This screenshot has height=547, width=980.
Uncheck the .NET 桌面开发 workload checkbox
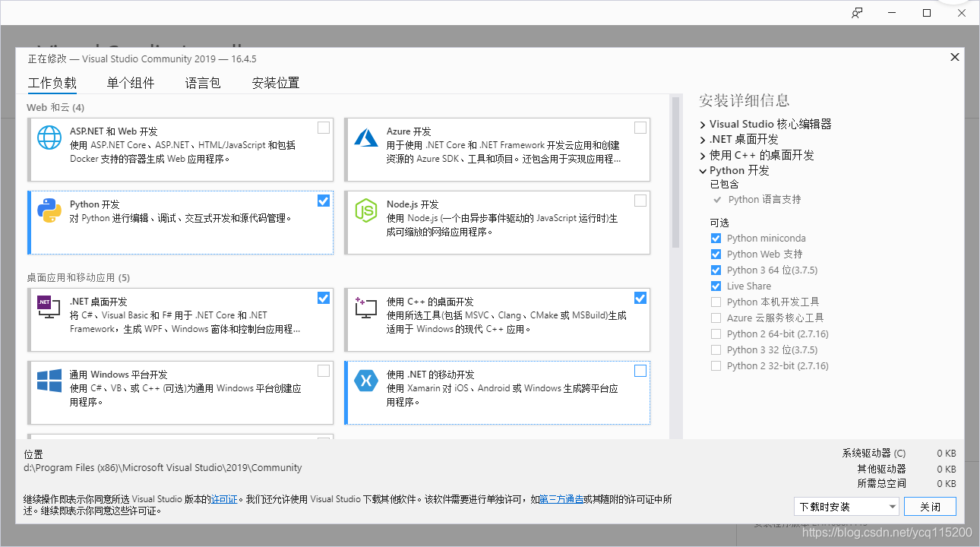pos(324,298)
